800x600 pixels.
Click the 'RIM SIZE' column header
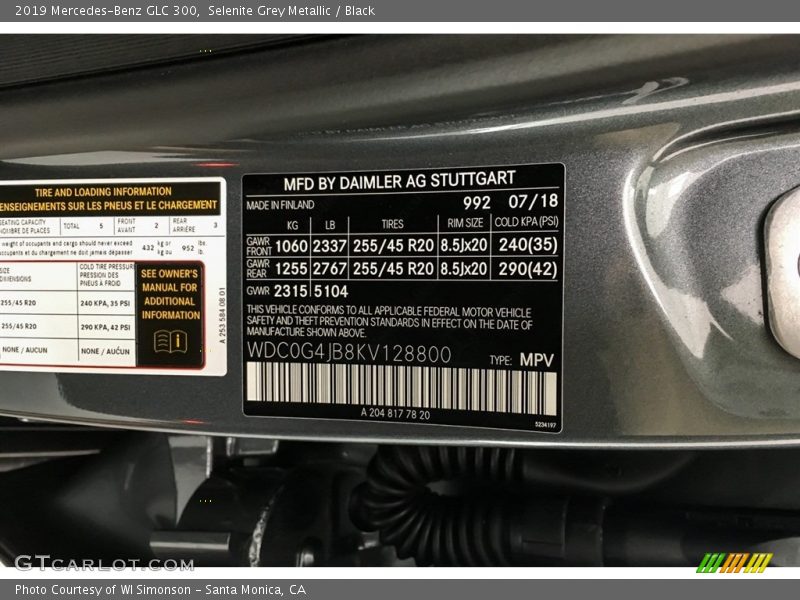pyautogui.click(x=465, y=223)
